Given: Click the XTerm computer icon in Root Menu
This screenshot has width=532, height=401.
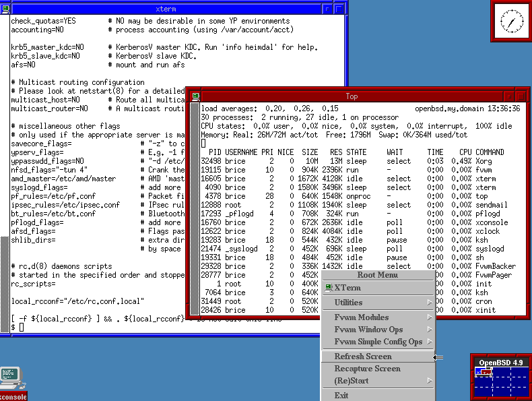Looking at the screenshot, I should 329,288.
